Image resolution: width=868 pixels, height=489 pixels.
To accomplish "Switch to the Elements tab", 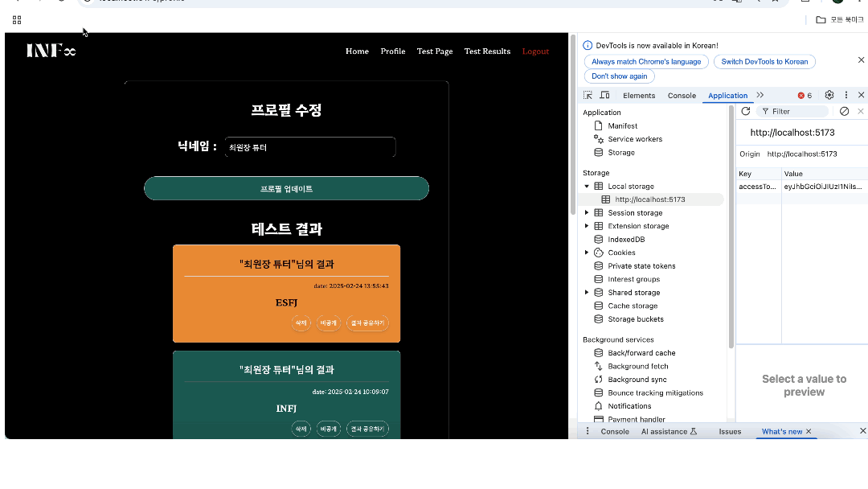I will click(639, 95).
